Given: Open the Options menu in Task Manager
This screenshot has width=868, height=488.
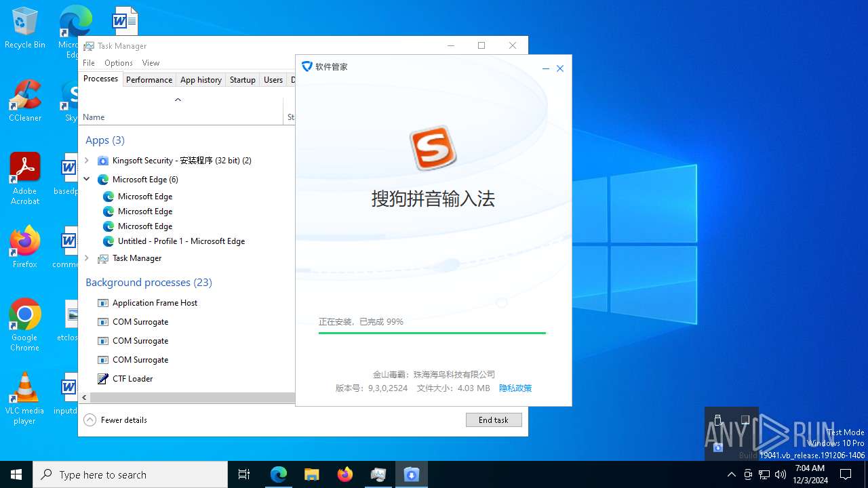Looking at the screenshot, I should (x=119, y=63).
